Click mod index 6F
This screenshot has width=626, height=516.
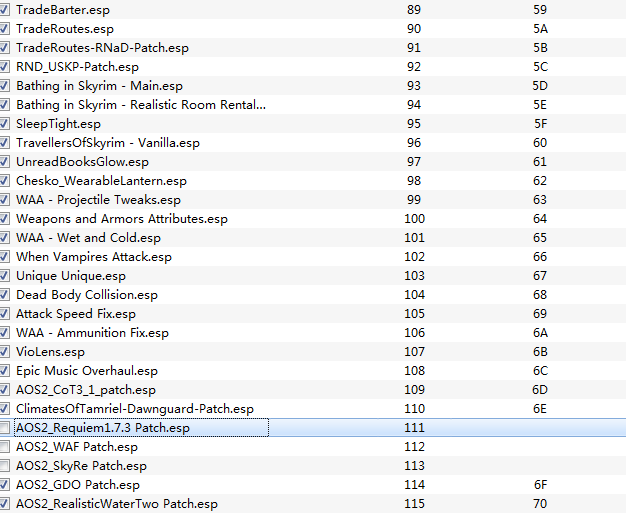tap(540, 484)
